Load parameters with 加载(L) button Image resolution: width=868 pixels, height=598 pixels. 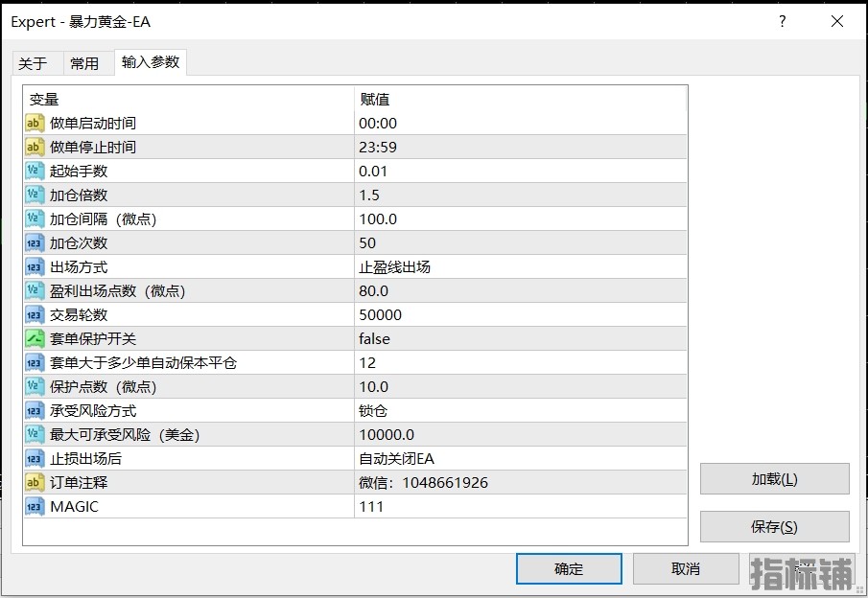774,479
